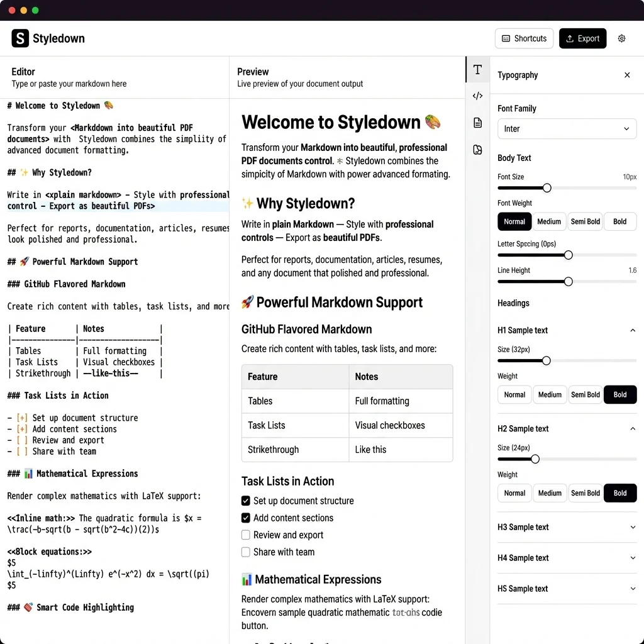Check the 'Review and export' checkbox

(246, 535)
